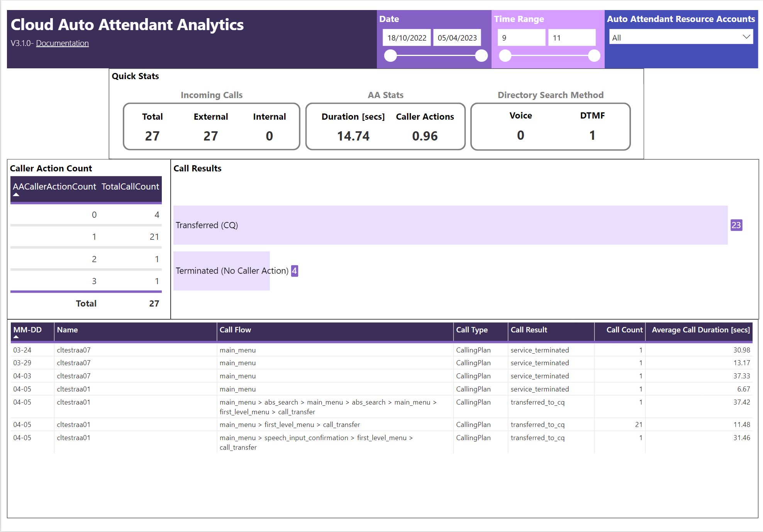
Task: Click the Time Range end field showing 11
Action: (571, 38)
